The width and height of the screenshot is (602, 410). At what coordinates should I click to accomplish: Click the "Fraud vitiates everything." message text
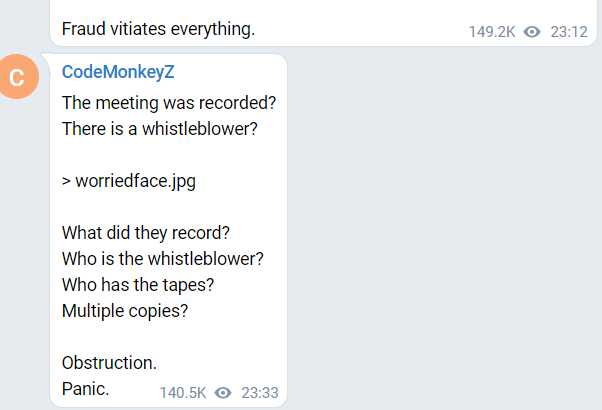coord(158,29)
